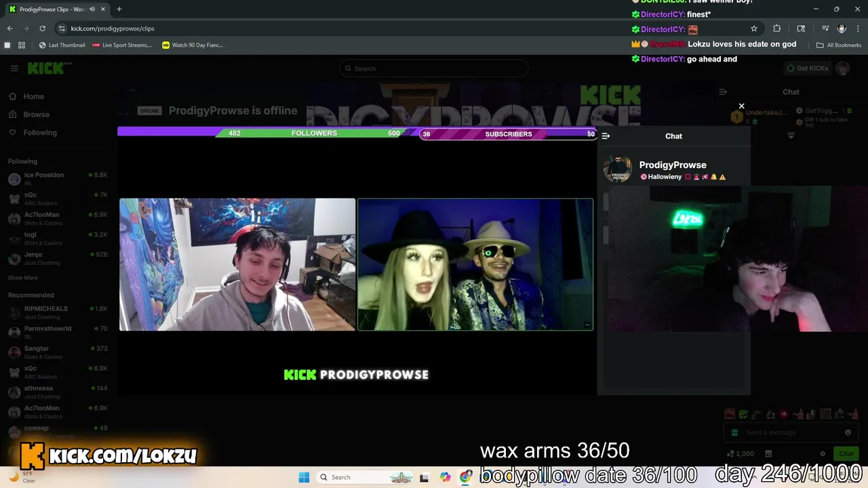
Task: Open the apps grid icon in bookmarks bar
Action: coord(22,45)
